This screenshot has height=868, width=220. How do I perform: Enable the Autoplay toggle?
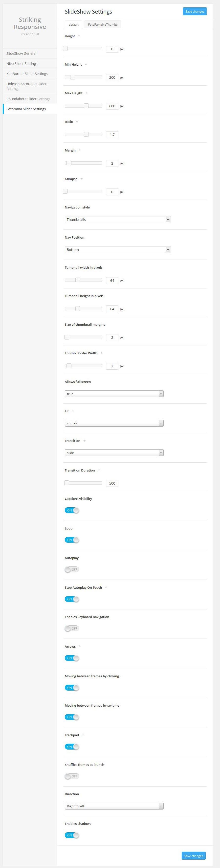coord(71,569)
